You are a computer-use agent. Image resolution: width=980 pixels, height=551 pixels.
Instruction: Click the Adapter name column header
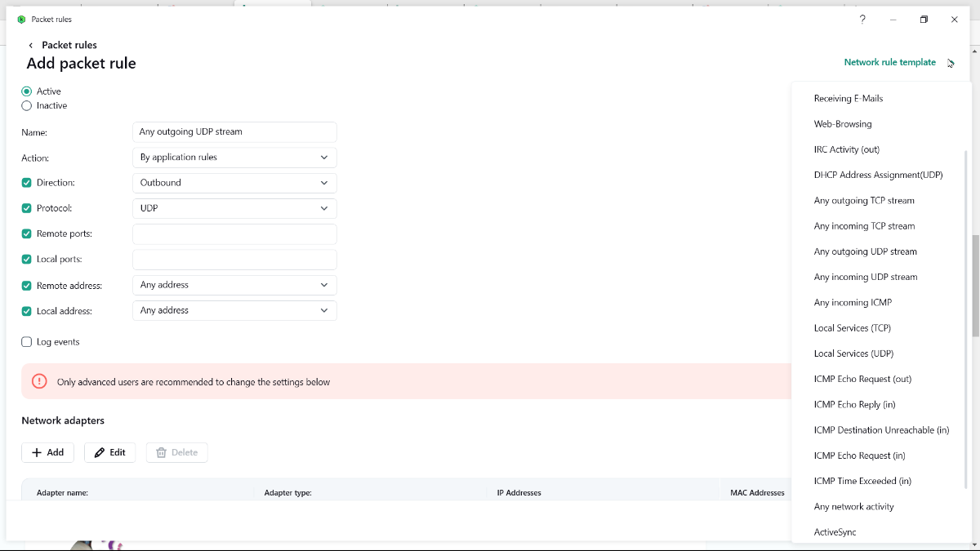coord(62,493)
